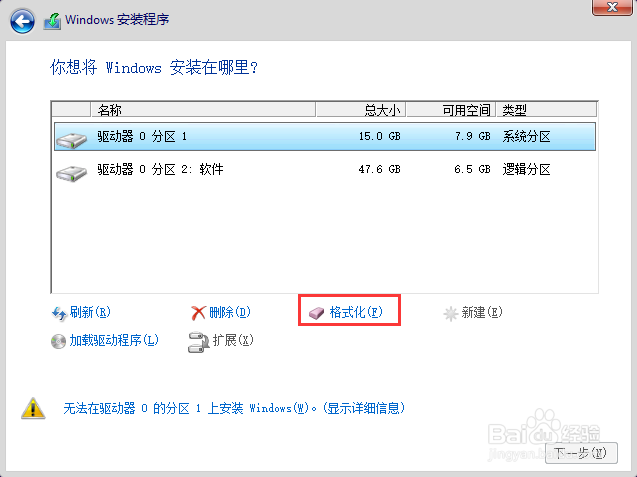Select row 驱动器 0 分区 2: 软件
This screenshot has height=477, width=637.
325,169
